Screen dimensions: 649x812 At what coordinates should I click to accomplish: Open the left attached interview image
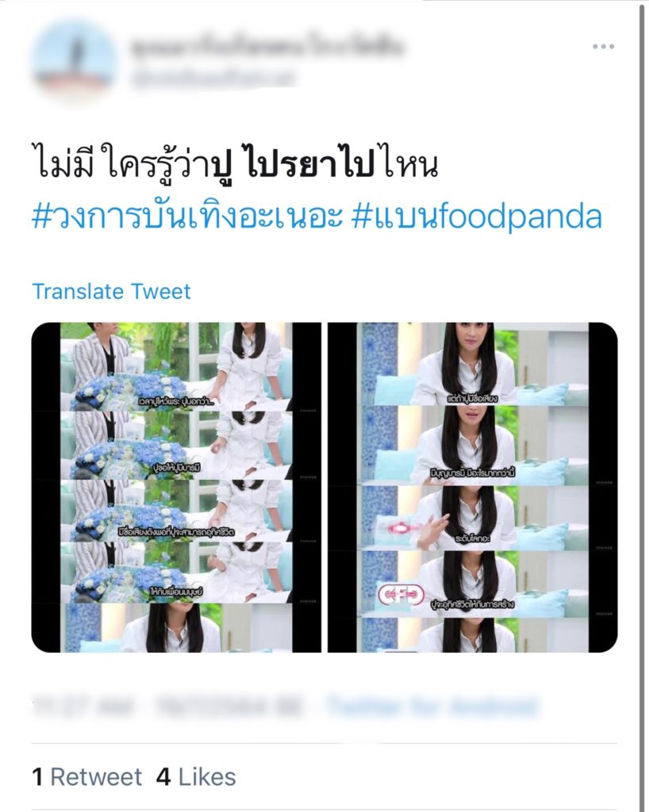[177, 488]
